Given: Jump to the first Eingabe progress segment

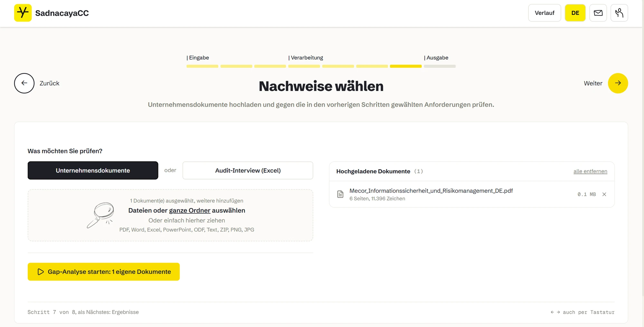Looking at the screenshot, I should (202, 66).
